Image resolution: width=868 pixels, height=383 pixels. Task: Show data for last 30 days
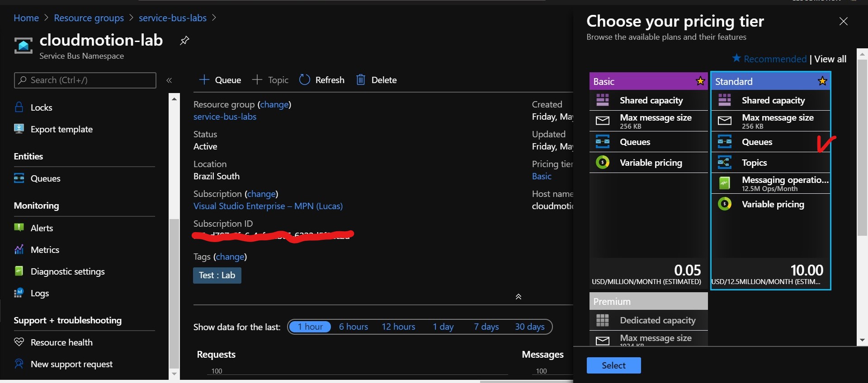pyautogui.click(x=530, y=327)
